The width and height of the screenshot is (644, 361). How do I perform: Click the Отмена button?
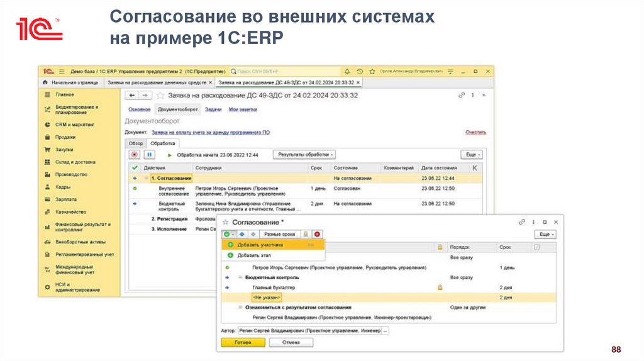pos(291,343)
